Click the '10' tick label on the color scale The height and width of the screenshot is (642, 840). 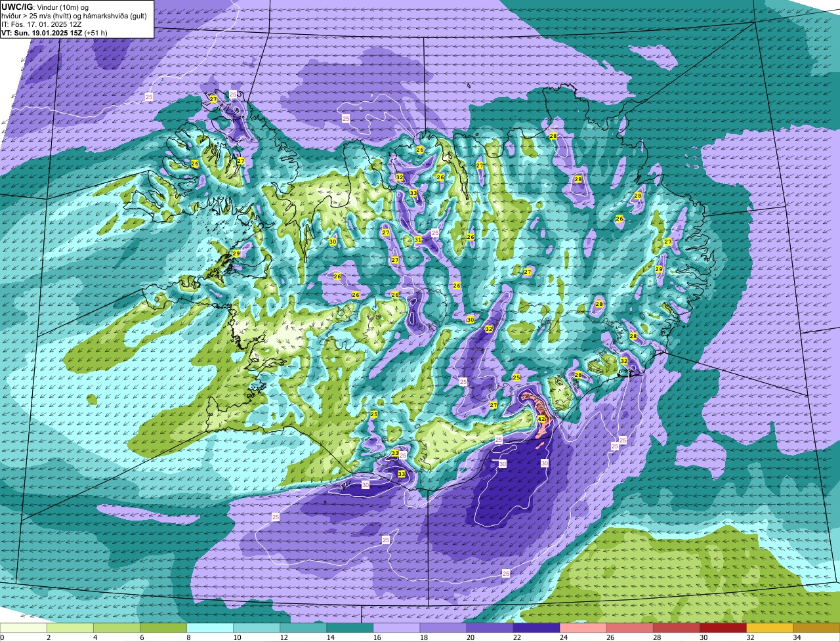pos(237,637)
